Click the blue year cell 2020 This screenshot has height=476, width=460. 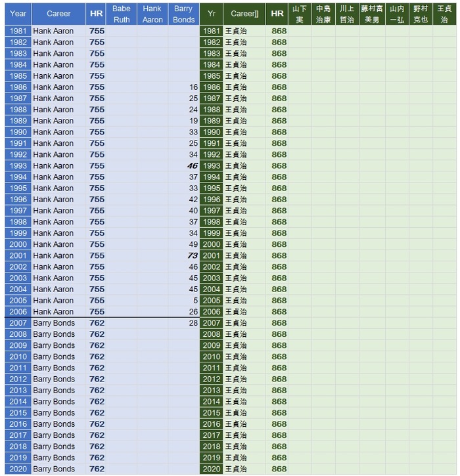[18, 469]
